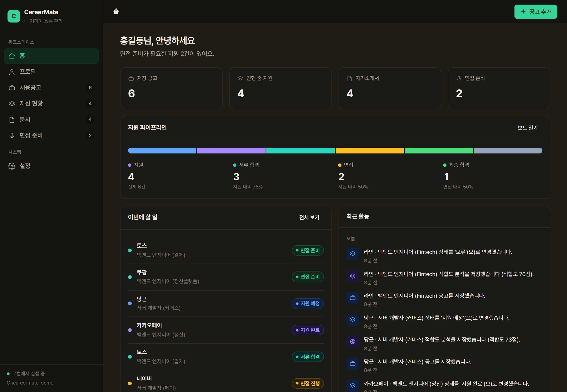The width and height of the screenshot is (567, 392).
Task: Open the pipeline board with 보드 열기
Action: click(x=528, y=128)
